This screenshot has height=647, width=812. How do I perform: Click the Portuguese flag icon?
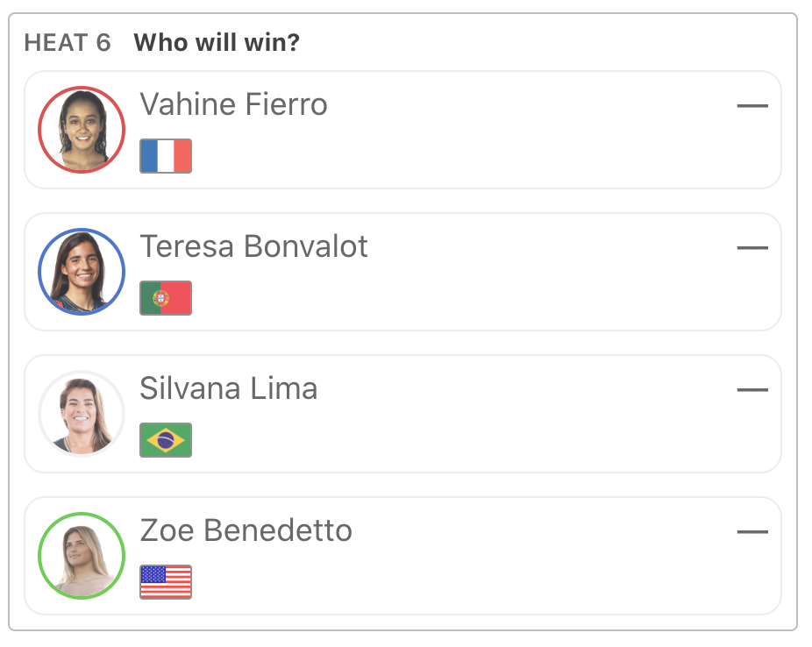coord(166,298)
